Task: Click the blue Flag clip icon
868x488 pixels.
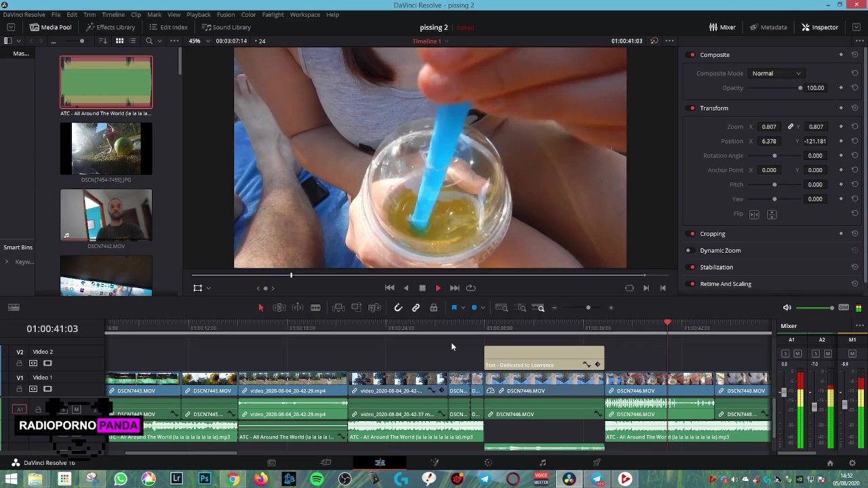Action: (454, 308)
